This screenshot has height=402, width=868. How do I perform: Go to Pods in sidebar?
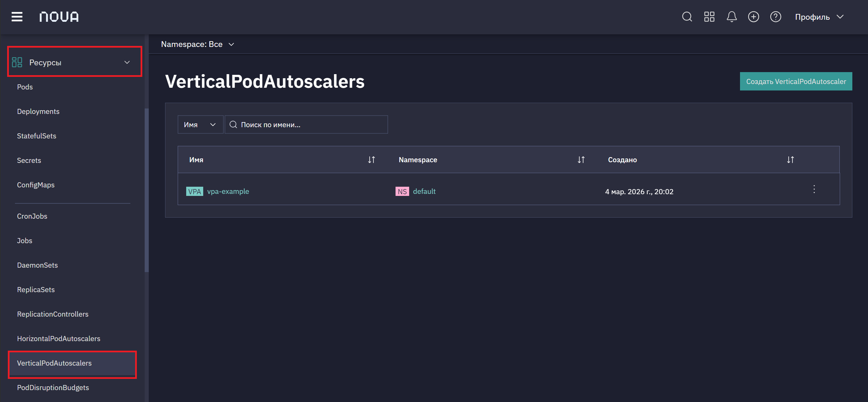pyautogui.click(x=25, y=87)
